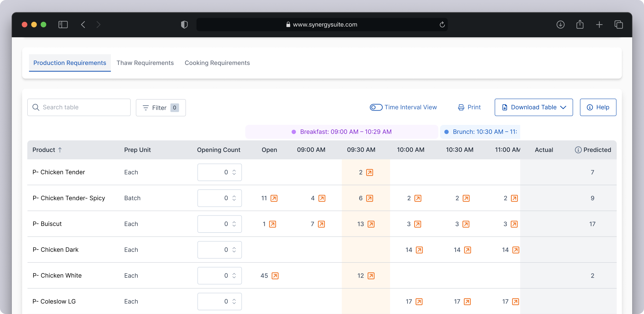Open arrow icon for Chicken Tender- Spicy 10:00 AM
This screenshot has width=644, height=314.
(418, 198)
